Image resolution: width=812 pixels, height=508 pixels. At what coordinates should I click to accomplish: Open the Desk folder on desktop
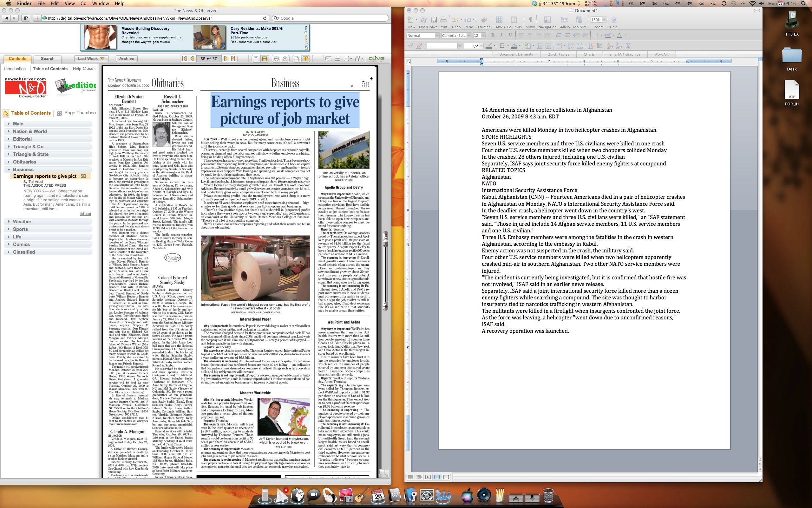coord(792,59)
